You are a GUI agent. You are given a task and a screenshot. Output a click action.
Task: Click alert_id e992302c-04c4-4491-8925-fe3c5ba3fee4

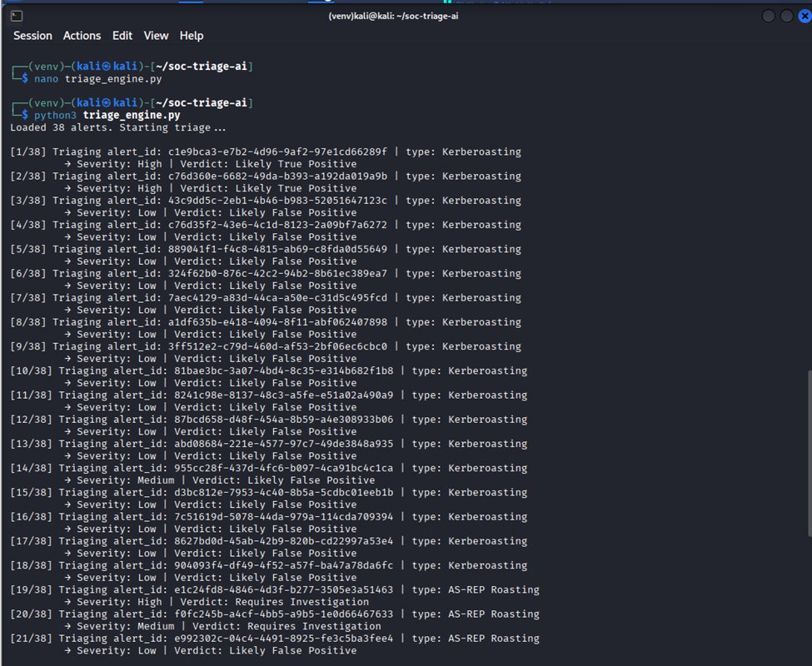pyautogui.click(x=283, y=638)
